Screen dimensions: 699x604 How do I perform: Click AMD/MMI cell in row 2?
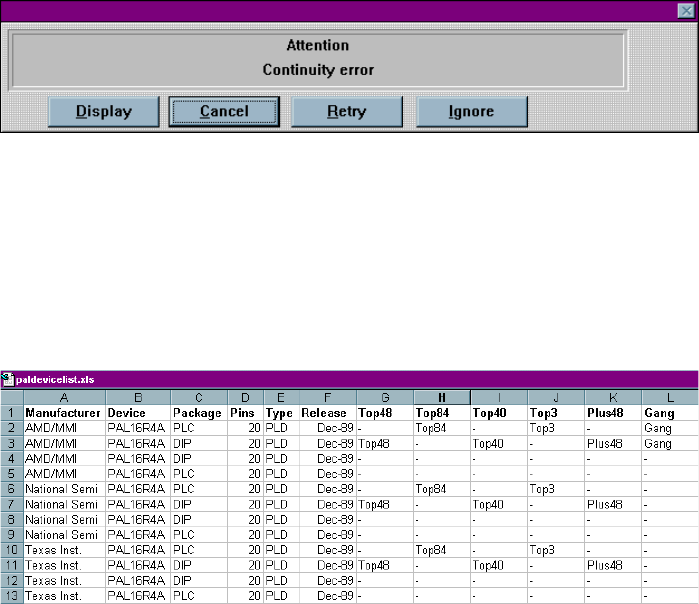click(x=65, y=428)
